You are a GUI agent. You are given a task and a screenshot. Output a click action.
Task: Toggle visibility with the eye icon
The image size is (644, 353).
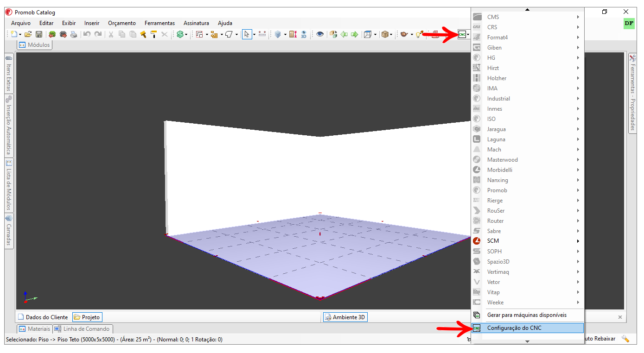pyautogui.click(x=320, y=34)
